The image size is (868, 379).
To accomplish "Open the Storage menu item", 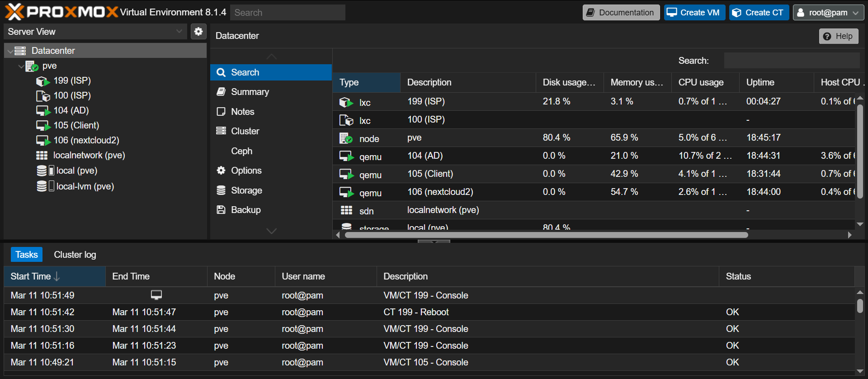I will tap(271, 190).
